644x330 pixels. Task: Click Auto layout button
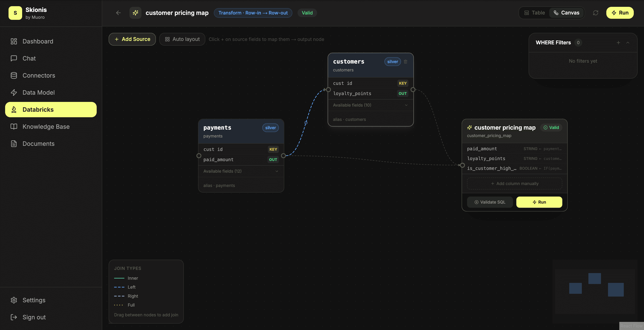pos(182,39)
